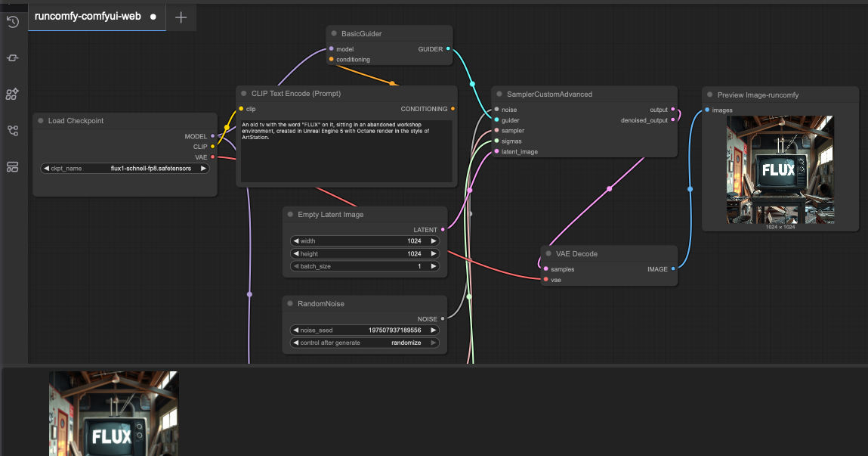The image size is (868, 456).
Task: Click into the CLIP prompt text area
Action: pos(347,151)
